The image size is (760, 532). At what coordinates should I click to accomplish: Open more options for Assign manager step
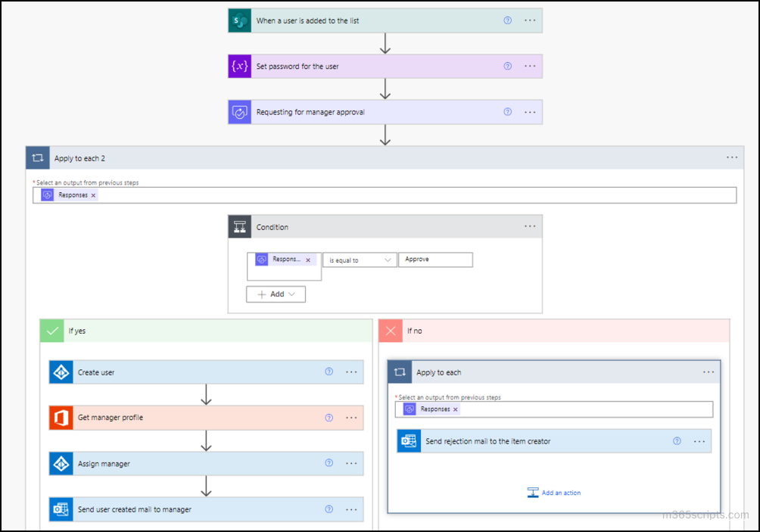[351, 464]
